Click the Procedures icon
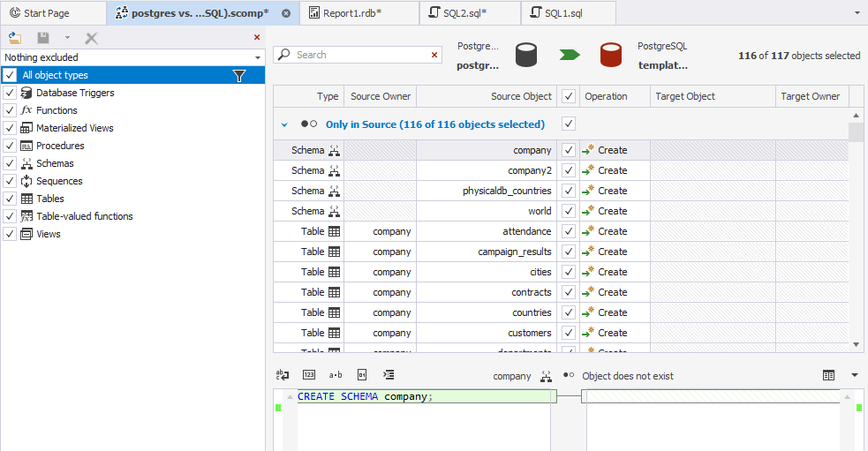Image resolution: width=868 pixels, height=451 pixels. 26,146
